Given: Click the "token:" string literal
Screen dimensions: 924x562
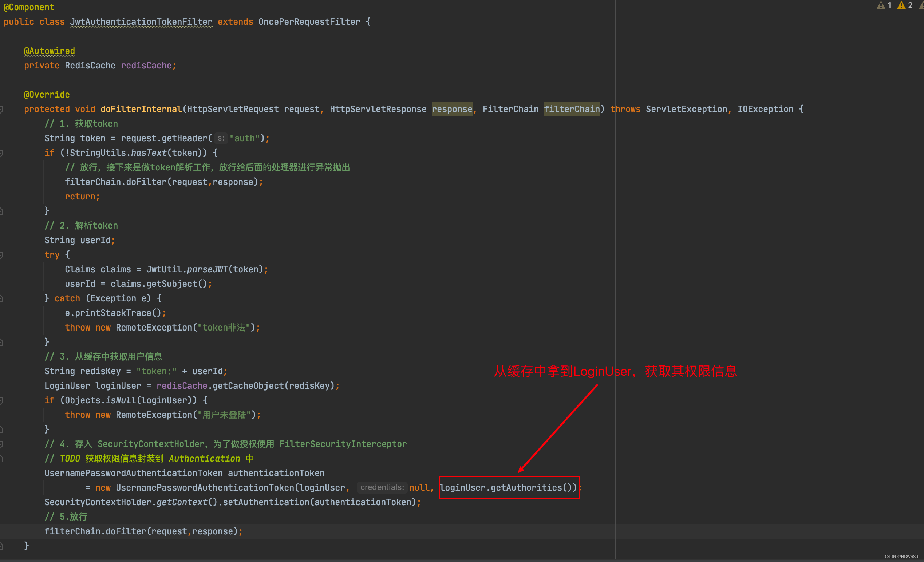Looking at the screenshot, I should coord(157,371).
